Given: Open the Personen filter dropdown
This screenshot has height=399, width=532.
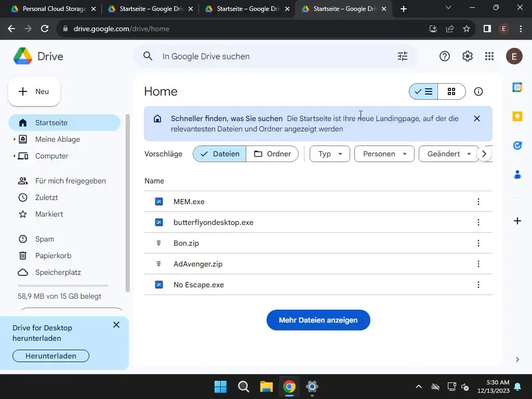Looking at the screenshot, I should click(x=384, y=154).
